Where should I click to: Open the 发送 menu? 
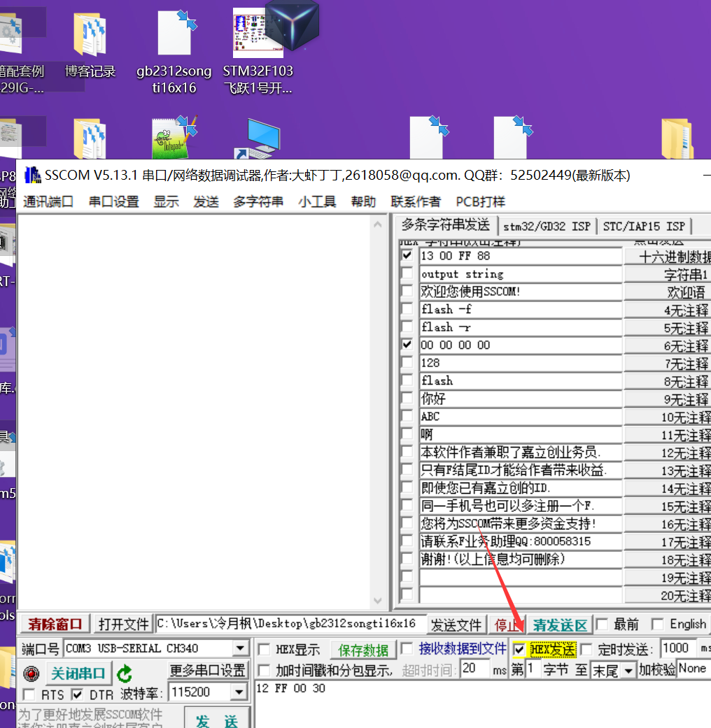(x=206, y=201)
